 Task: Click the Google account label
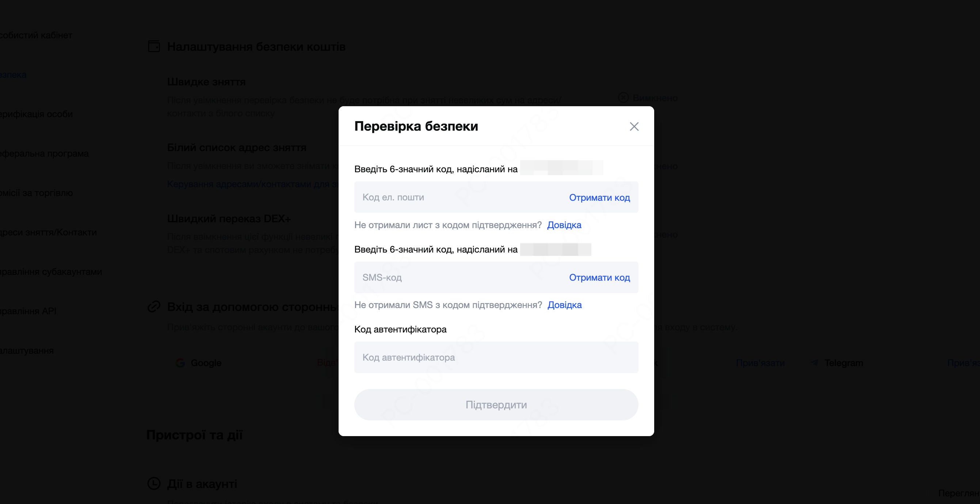[x=206, y=363]
